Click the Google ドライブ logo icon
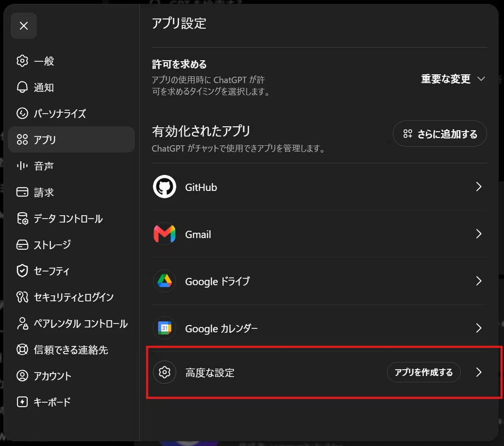The image size is (504, 446). coord(165,281)
